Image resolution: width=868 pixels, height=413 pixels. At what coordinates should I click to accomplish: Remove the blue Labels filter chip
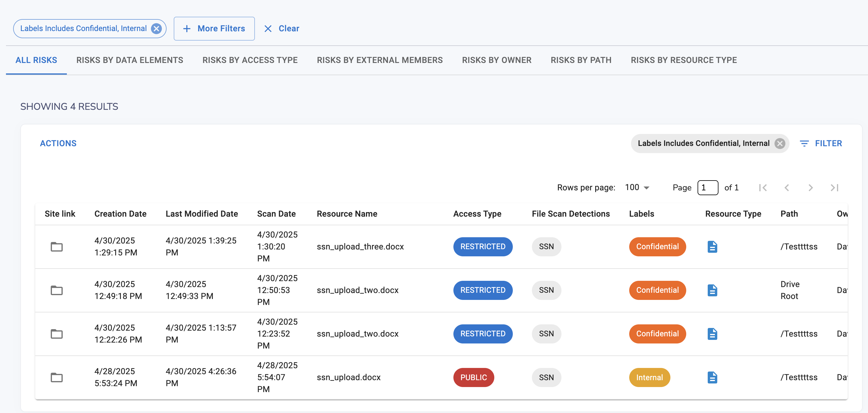[156, 29]
